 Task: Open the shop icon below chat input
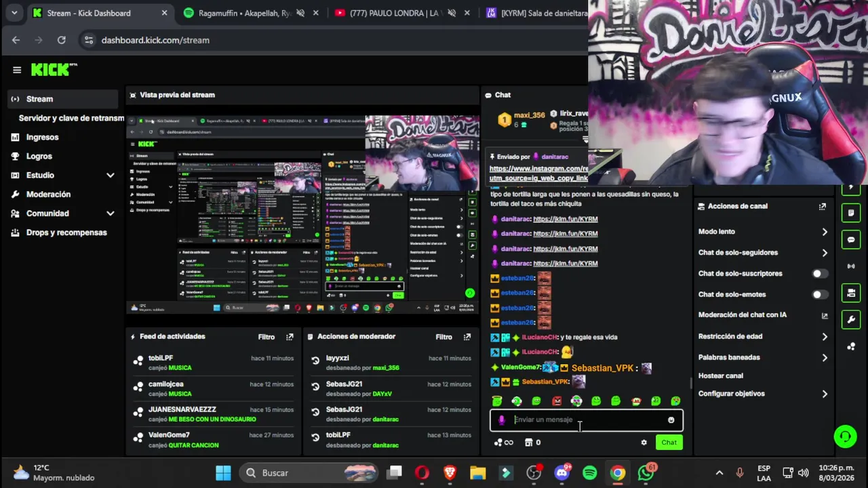[x=533, y=443]
